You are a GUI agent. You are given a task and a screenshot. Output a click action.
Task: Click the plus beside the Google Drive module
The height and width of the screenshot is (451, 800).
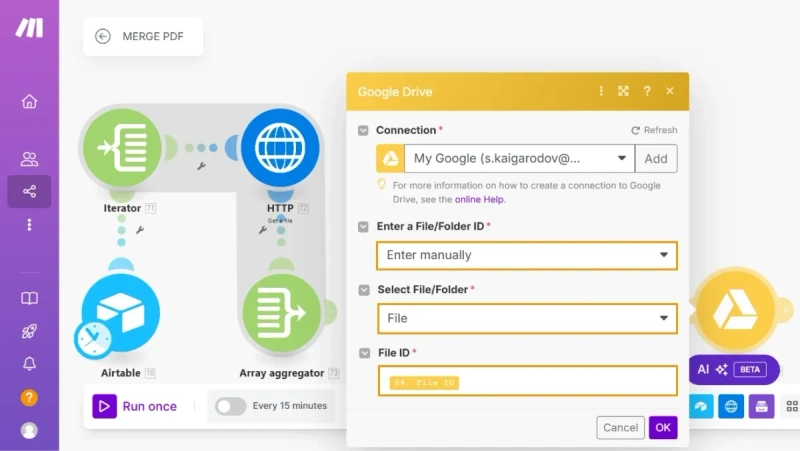785,310
